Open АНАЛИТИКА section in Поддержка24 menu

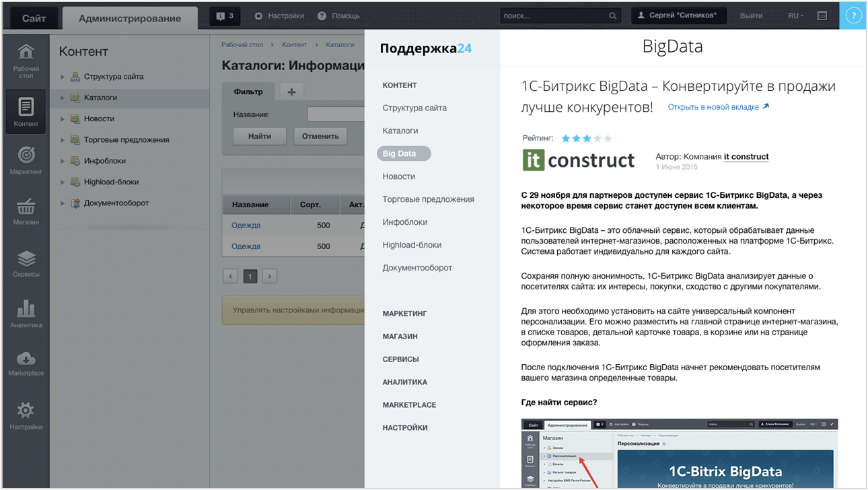[x=405, y=382]
